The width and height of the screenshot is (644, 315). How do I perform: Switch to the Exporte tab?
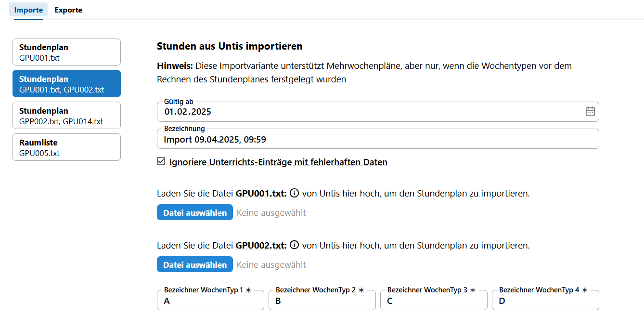[68, 10]
